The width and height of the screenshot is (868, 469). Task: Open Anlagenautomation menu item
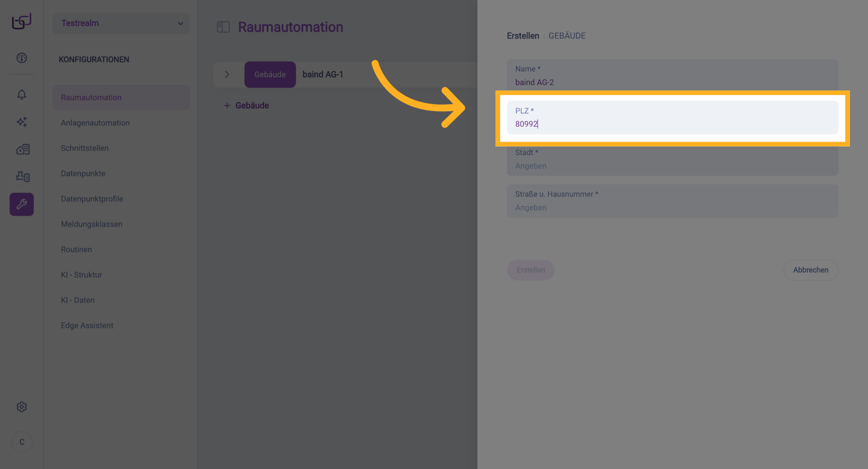pos(95,123)
